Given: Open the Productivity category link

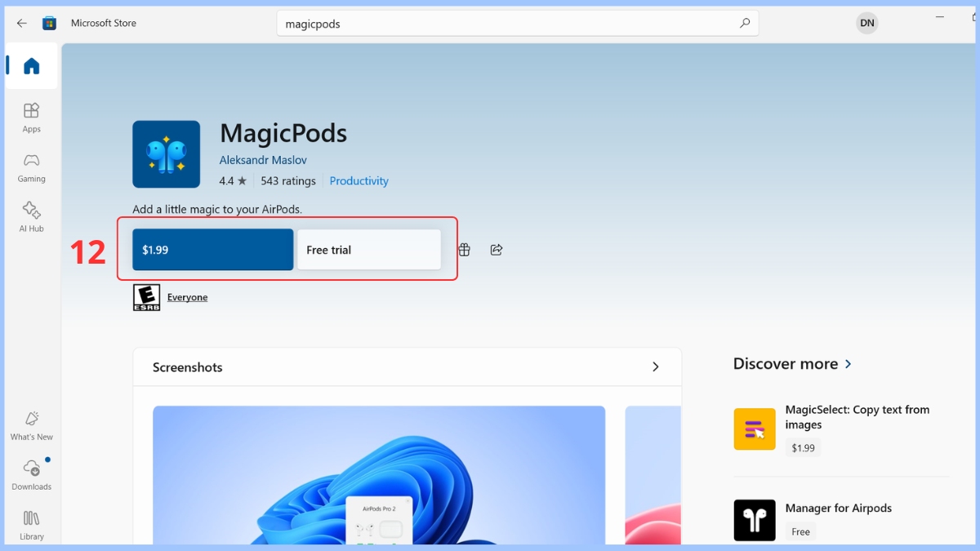Looking at the screenshot, I should click(x=359, y=180).
